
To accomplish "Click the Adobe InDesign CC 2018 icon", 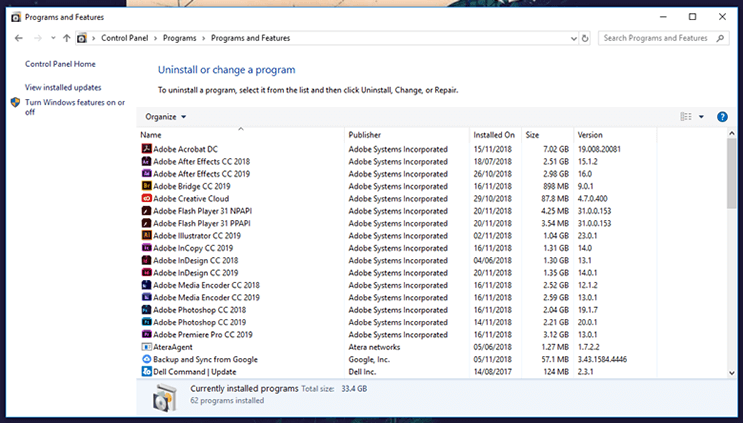I will coord(146,260).
